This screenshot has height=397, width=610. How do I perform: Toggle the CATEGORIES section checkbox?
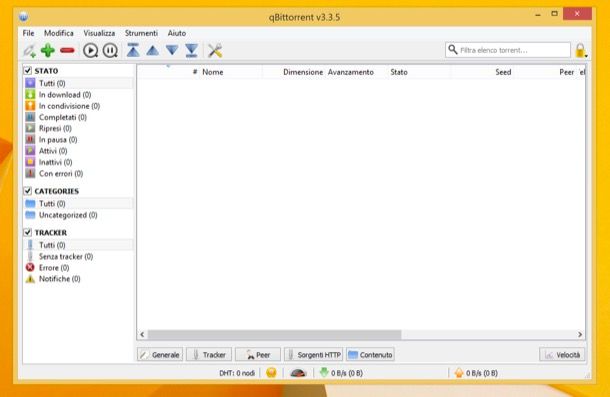[28, 191]
